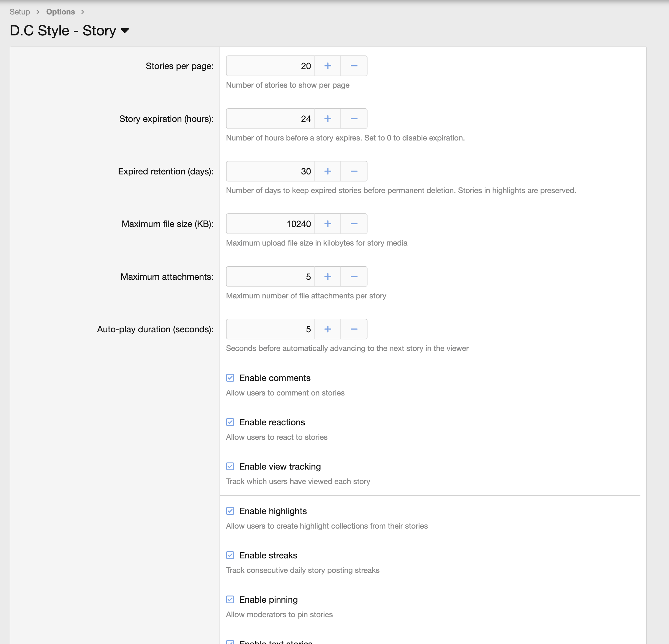Disable the Enable comments option
This screenshot has height=644, width=669.
(x=230, y=378)
